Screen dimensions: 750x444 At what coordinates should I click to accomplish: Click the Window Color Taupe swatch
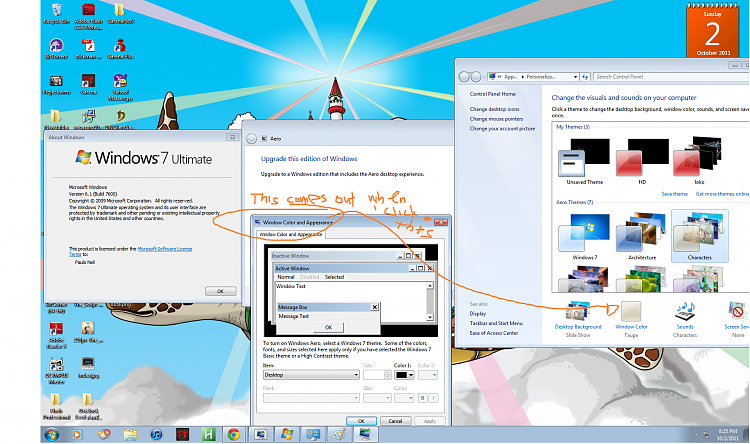[x=631, y=312]
